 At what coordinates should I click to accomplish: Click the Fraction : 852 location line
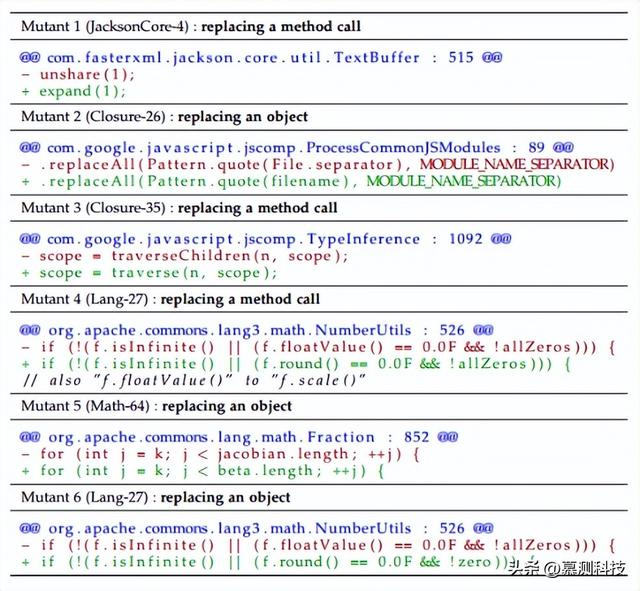tap(239, 437)
